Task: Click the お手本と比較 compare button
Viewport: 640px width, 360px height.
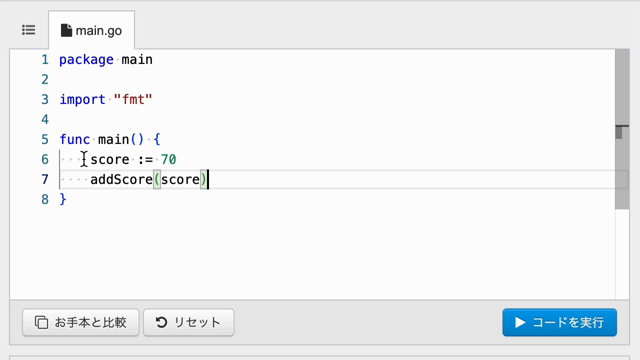Action: pos(81,322)
